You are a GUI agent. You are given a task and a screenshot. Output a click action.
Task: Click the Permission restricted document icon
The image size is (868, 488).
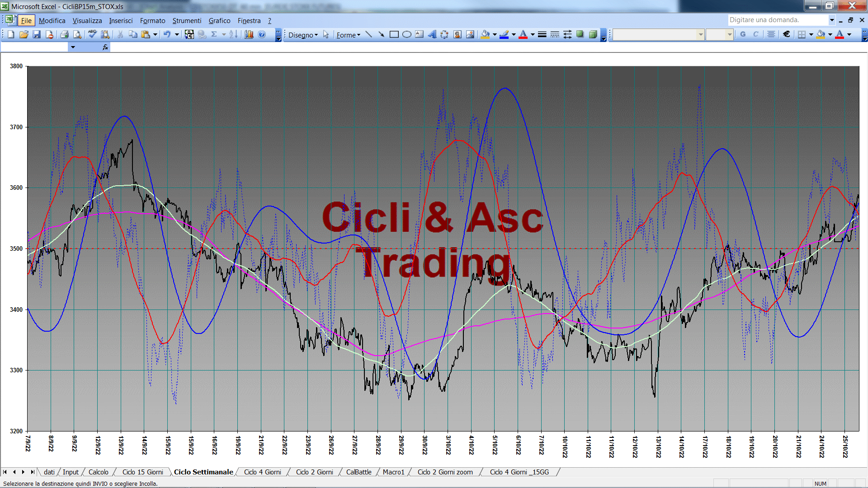tap(49, 34)
